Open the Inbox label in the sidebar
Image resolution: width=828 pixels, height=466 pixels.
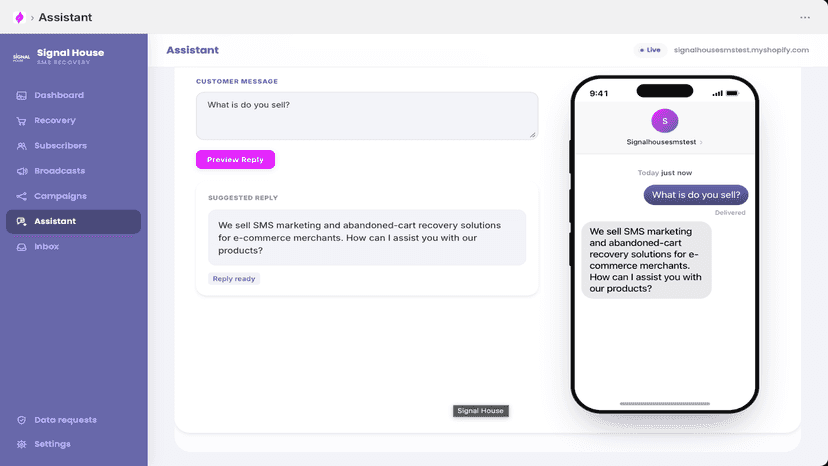(46, 247)
